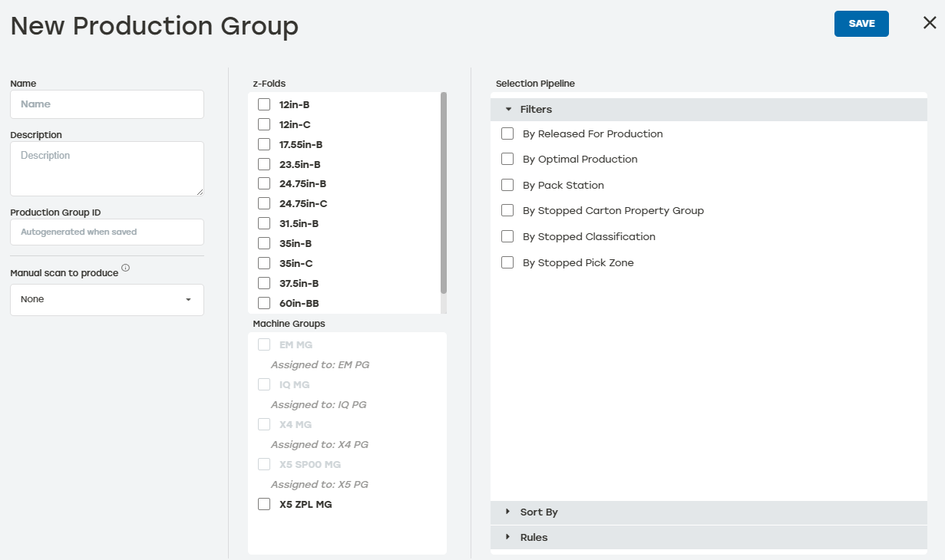
Task: Click the 'Assigned to: X5 PG' text
Action: 320,484
